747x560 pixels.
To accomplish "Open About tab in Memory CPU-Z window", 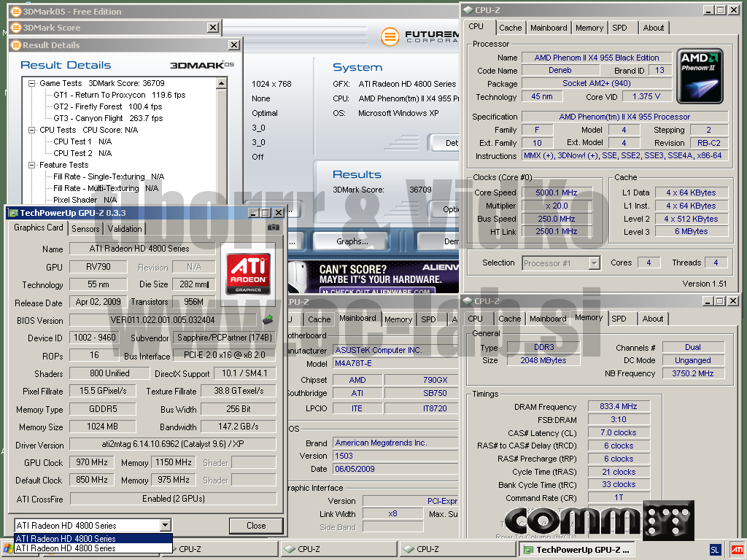I will (653, 319).
